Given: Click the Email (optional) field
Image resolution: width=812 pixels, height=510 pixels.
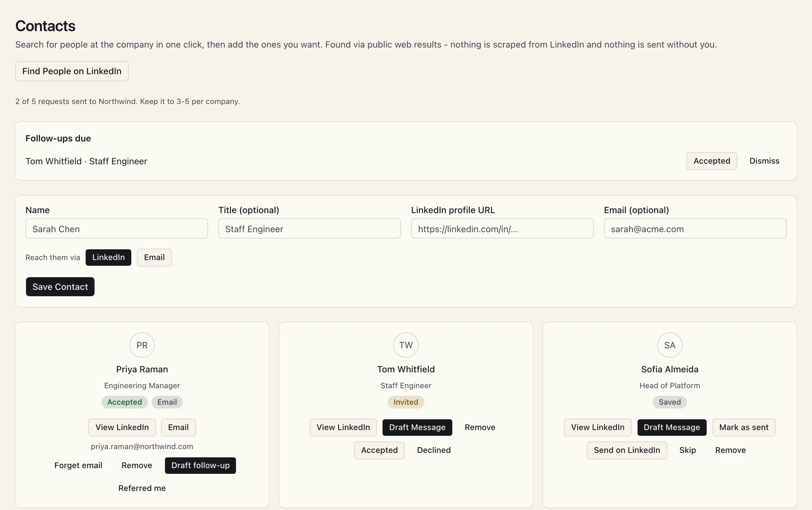Looking at the screenshot, I should pyautogui.click(x=695, y=229).
